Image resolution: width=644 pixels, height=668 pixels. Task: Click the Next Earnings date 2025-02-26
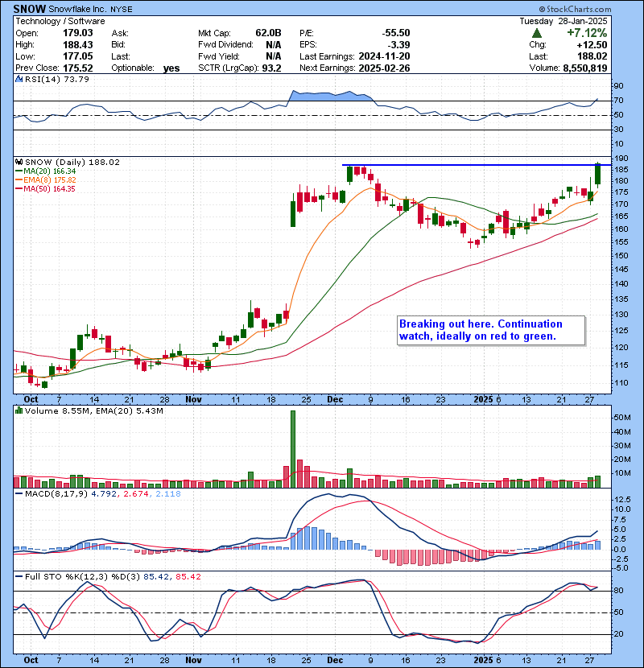[384, 68]
